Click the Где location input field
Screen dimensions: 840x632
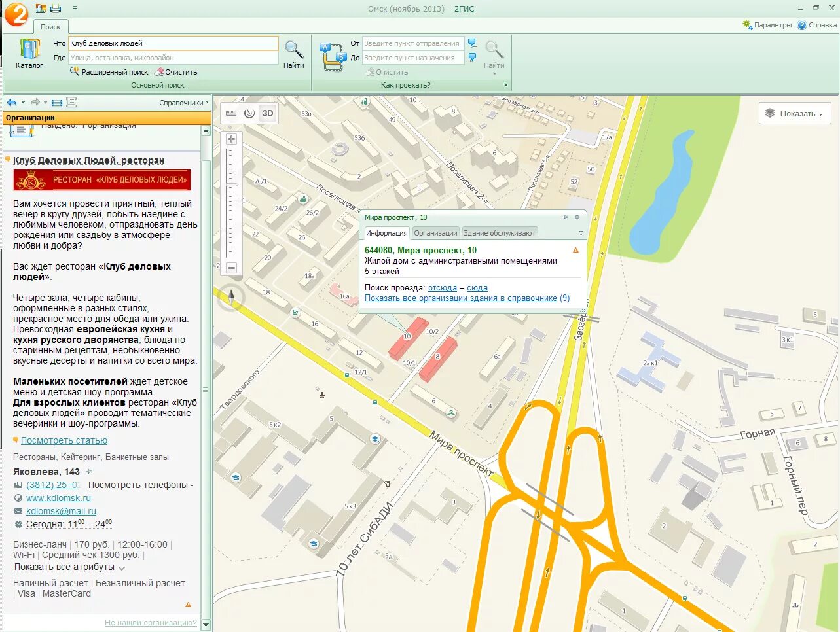(x=173, y=58)
